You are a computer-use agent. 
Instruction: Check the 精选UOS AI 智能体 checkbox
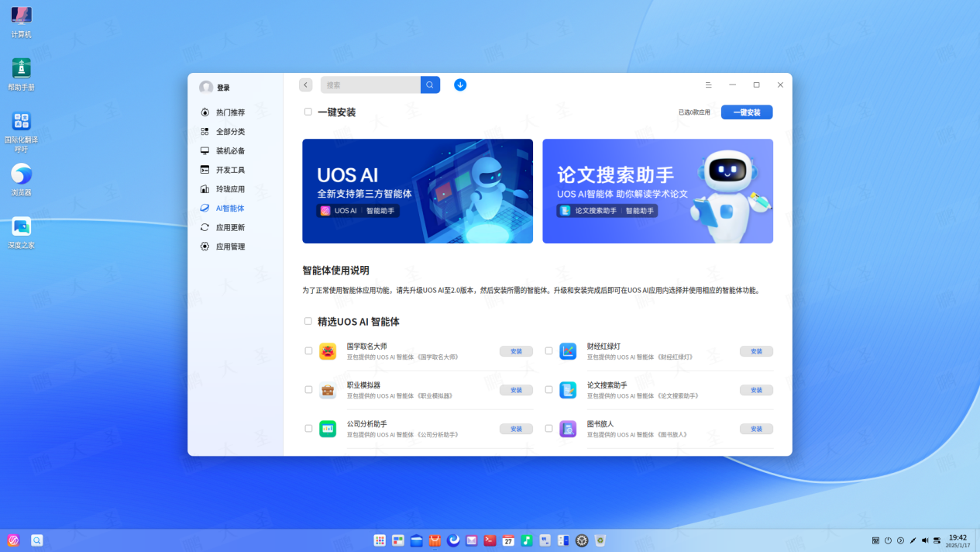308,321
